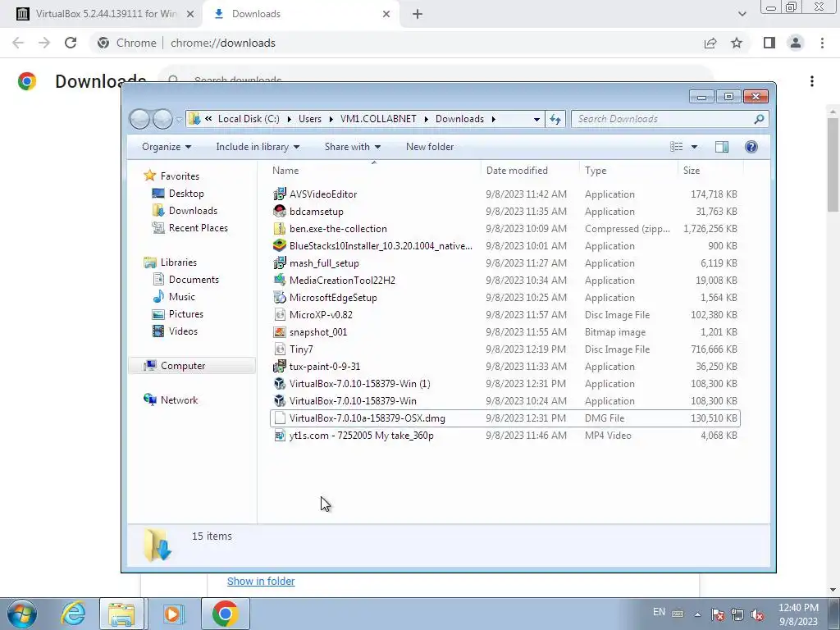Select the VirtualBox-7.0.10-158379-Win (1) icon
Image resolution: width=840 pixels, height=630 pixels.
coord(280,384)
